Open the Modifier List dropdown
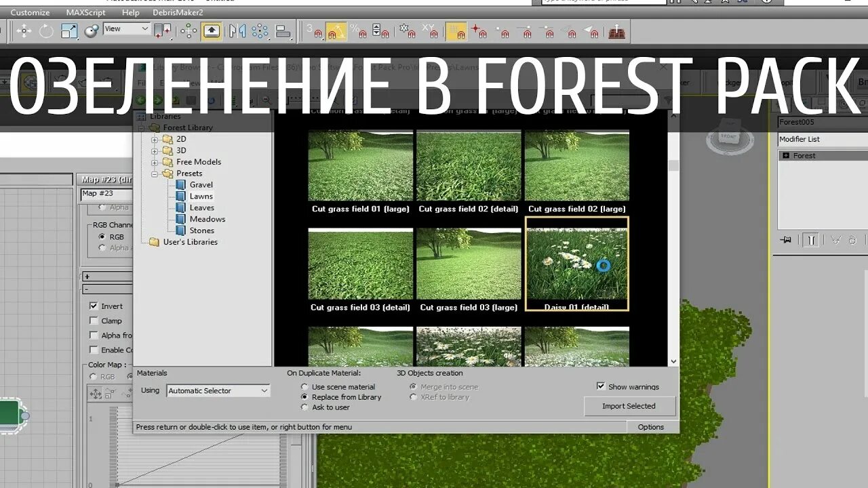 823,139
